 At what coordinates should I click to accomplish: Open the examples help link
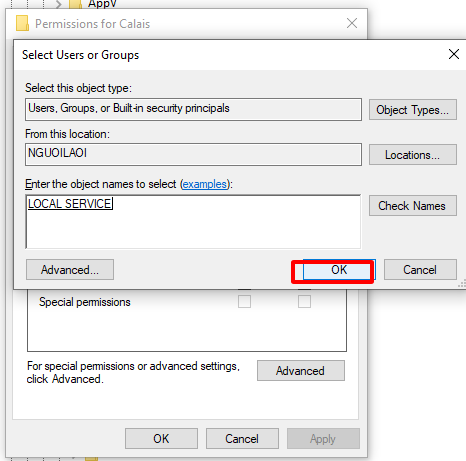pos(205,184)
